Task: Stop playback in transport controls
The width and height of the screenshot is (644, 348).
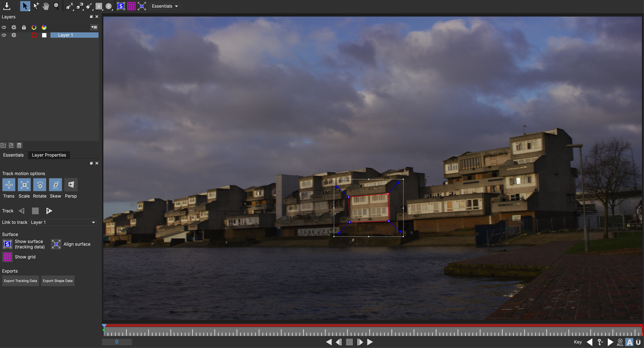Action: click(x=350, y=342)
